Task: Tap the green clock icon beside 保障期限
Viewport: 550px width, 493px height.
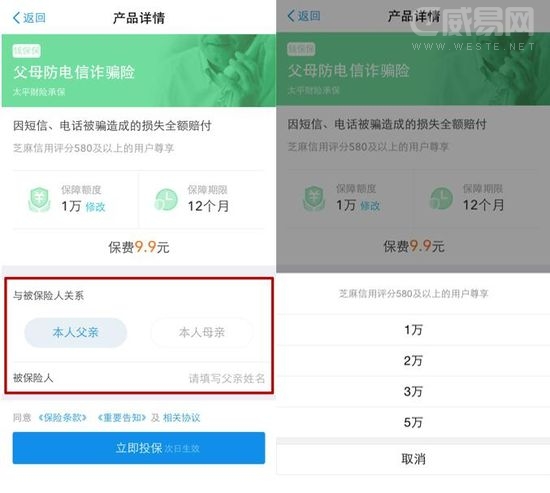Action: 166,200
